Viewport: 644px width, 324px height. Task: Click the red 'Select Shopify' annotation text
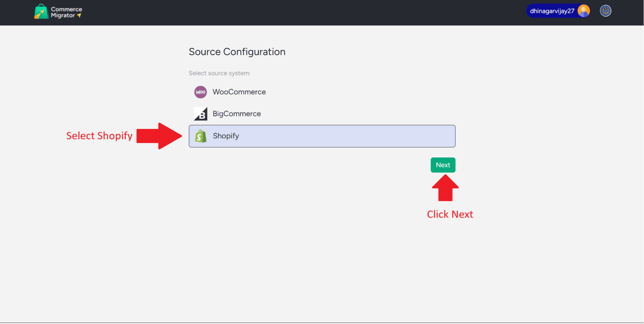99,136
